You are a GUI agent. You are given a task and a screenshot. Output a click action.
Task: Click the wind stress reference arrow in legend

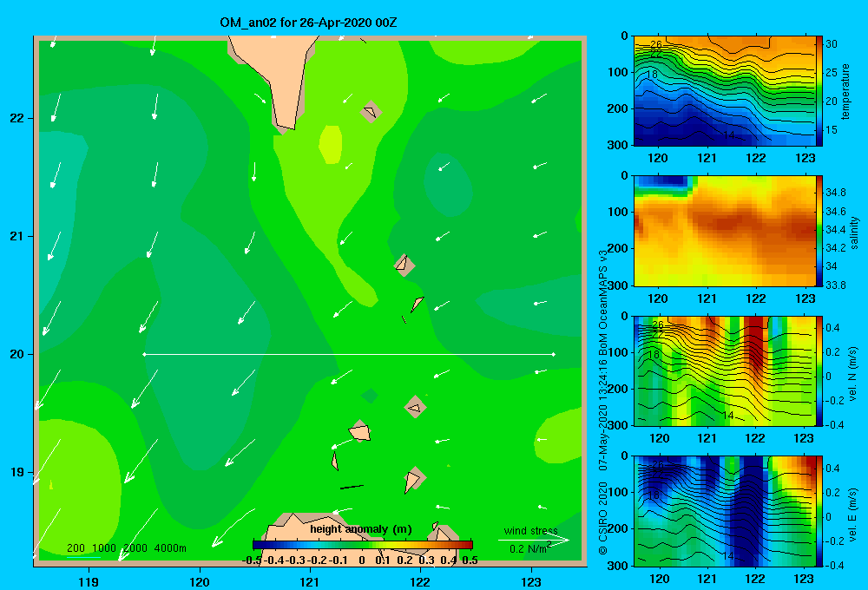[534, 541]
